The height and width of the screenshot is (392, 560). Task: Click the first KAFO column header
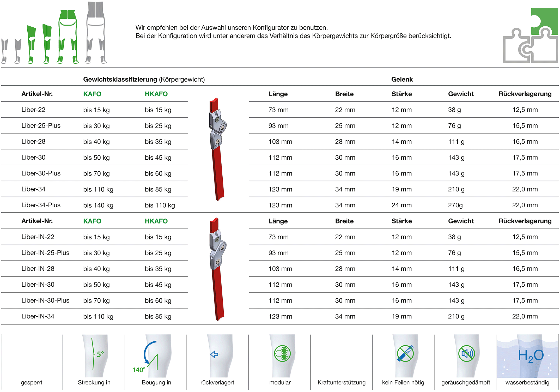pos(92,94)
